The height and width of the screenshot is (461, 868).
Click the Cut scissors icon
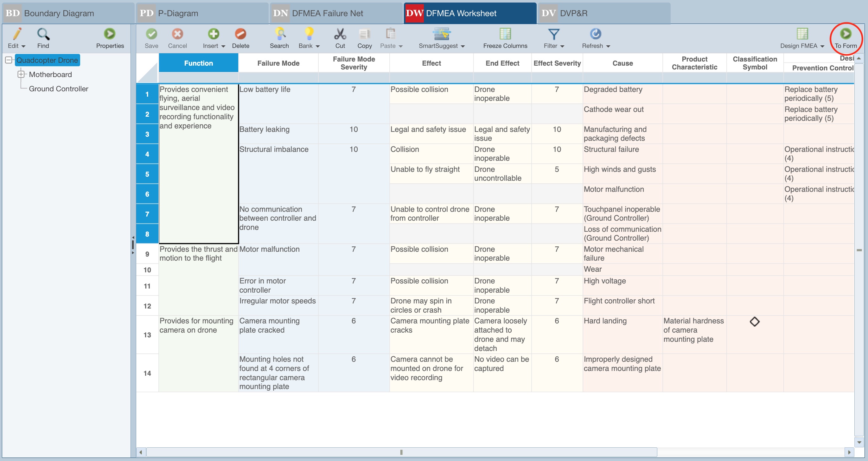(x=340, y=34)
